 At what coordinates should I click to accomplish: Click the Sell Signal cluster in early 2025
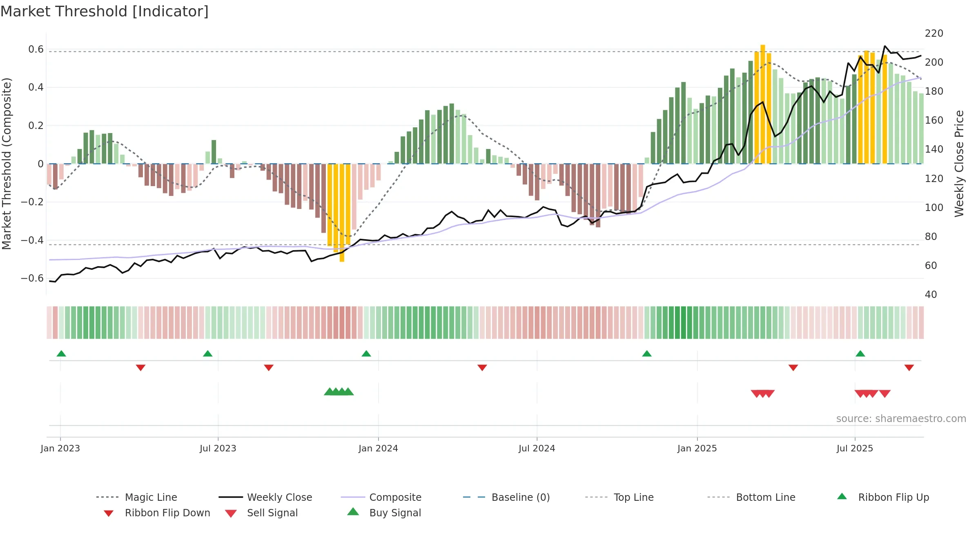(x=763, y=394)
